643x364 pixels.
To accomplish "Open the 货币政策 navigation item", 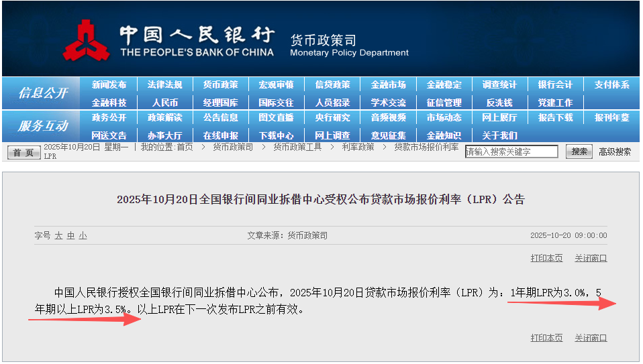I will pyautogui.click(x=220, y=85).
